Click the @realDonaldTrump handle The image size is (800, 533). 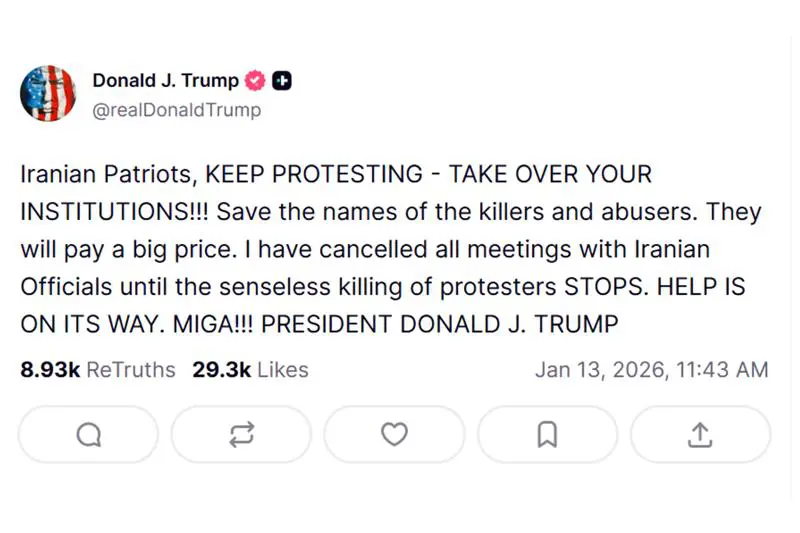(176, 110)
